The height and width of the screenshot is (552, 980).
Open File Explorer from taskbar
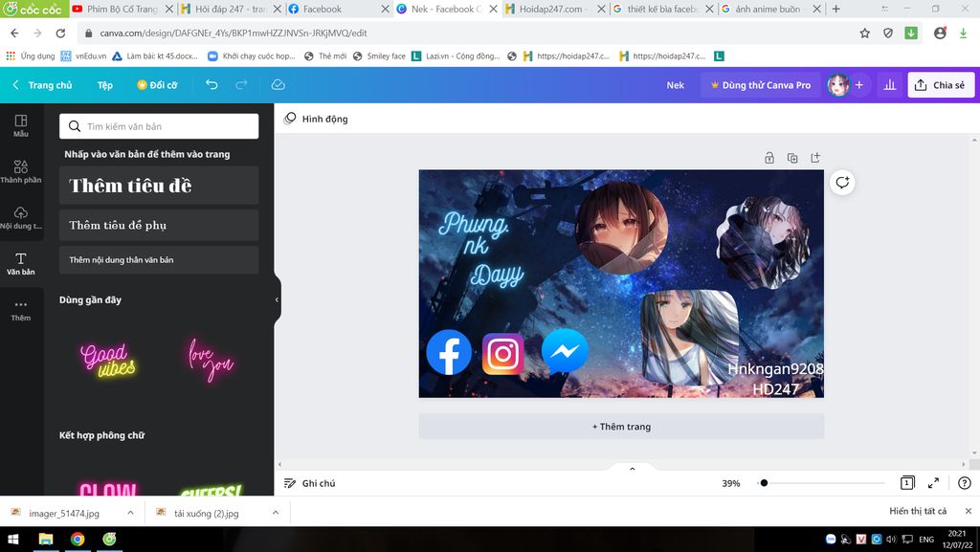pos(46,539)
